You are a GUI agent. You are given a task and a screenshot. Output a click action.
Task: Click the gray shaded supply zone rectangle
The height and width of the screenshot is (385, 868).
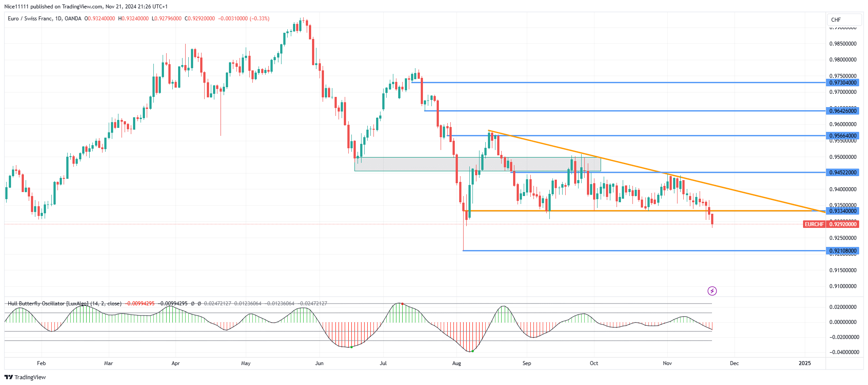(x=478, y=164)
